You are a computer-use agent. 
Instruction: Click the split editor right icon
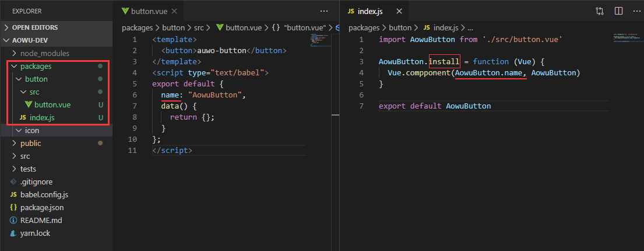point(618,11)
